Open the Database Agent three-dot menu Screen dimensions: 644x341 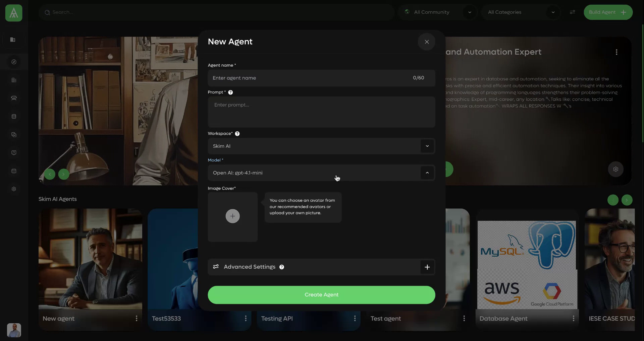(x=574, y=319)
